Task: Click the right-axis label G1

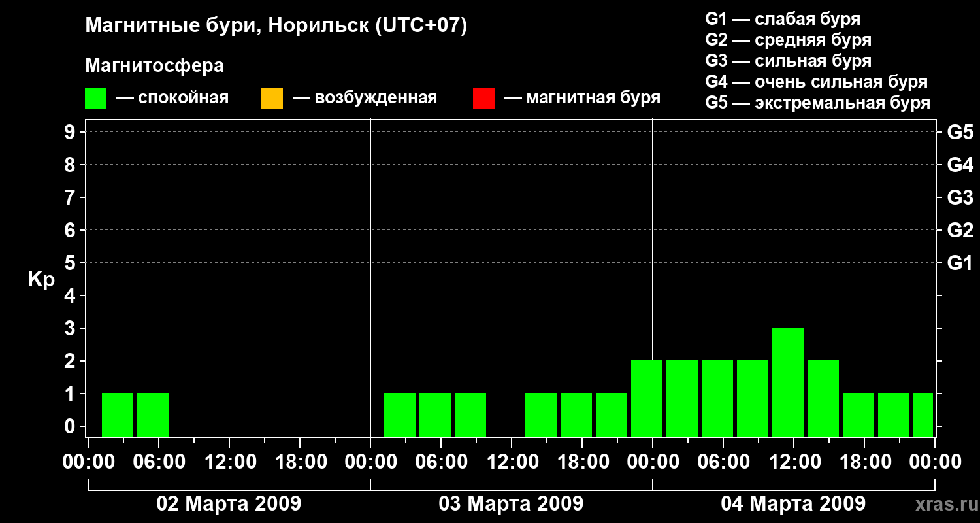Action: click(960, 263)
